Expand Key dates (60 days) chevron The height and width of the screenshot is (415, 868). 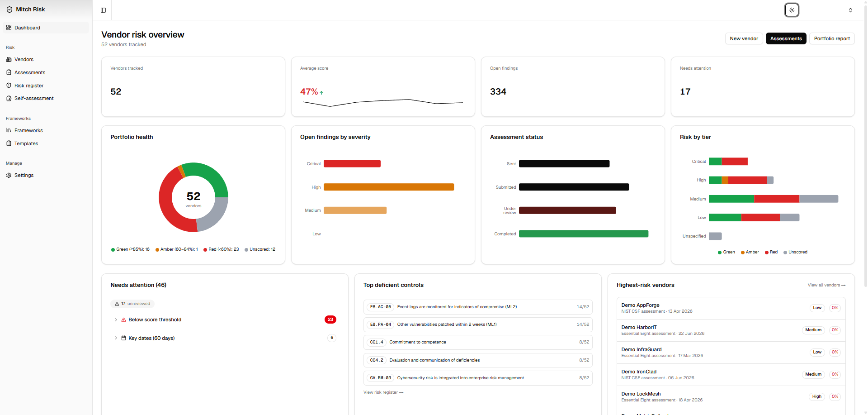[x=116, y=338]
